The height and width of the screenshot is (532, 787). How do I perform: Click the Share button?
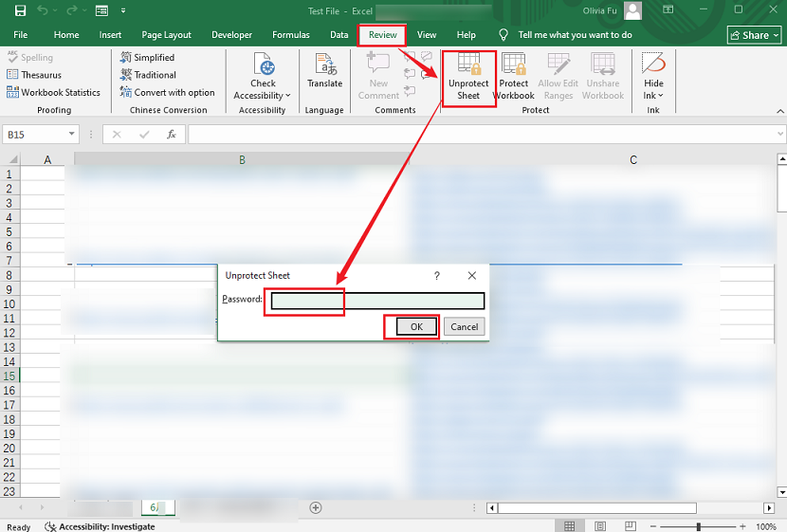coord(755,35)
